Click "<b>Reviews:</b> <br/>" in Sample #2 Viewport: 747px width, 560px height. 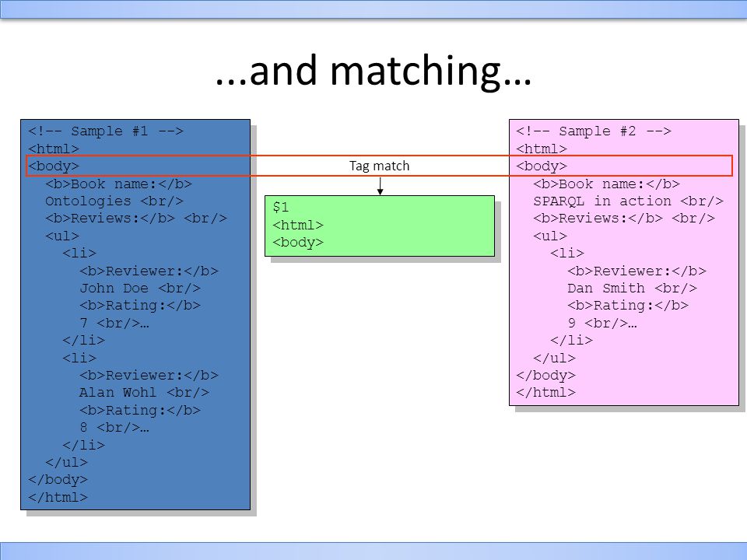click(624, 218)
